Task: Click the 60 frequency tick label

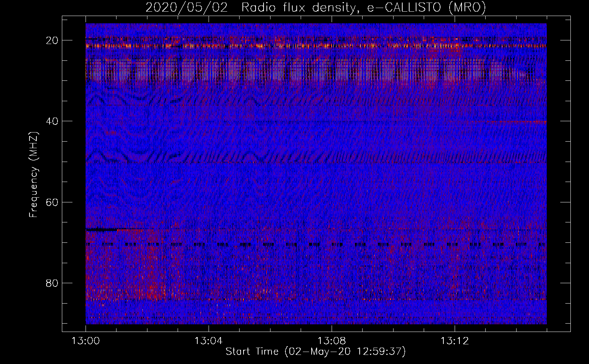Action: point(52,202)
